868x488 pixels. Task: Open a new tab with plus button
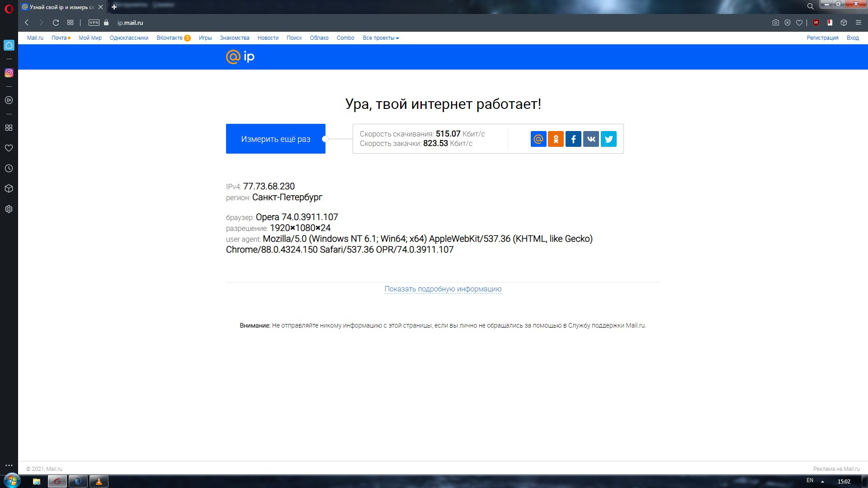(x=114, y=7)
